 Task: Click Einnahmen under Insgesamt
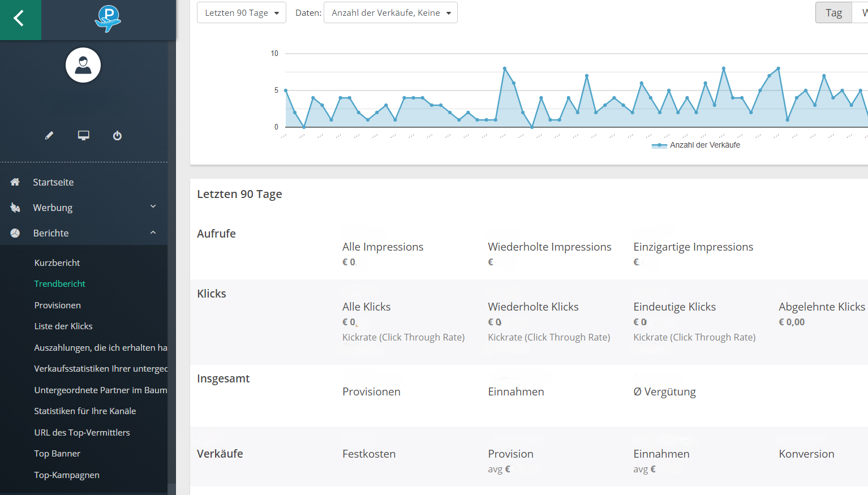point(516,391)
